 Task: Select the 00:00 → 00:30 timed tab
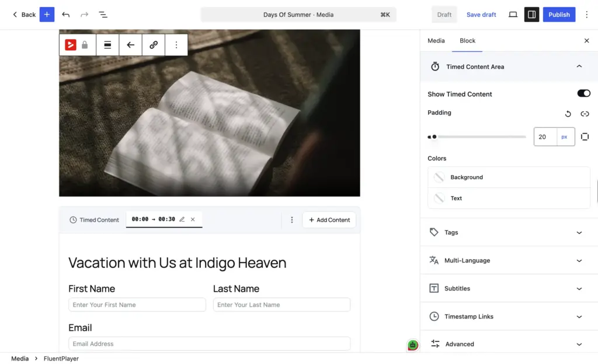[154, 219]
